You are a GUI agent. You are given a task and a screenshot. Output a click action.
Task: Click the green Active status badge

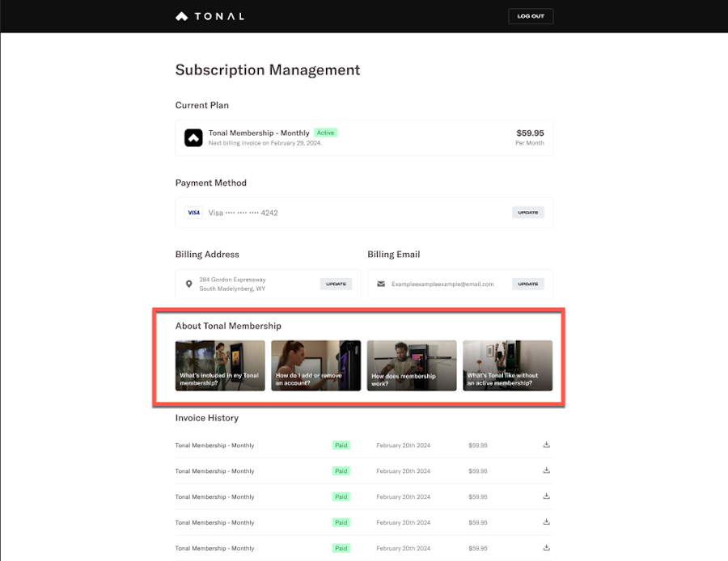(x=325, y=133)
